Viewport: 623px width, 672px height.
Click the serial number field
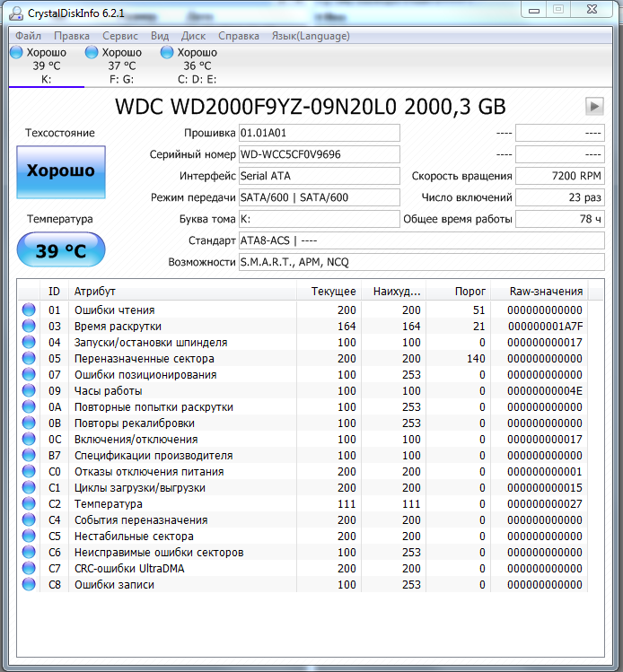pyautogui.click(x=319, y=154)
